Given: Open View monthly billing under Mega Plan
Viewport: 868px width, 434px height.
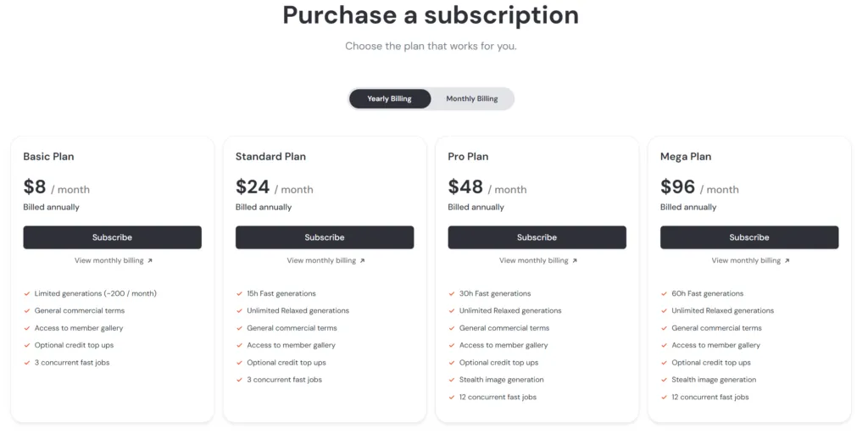Looking at the screenshot, I should tap(746, 261).
